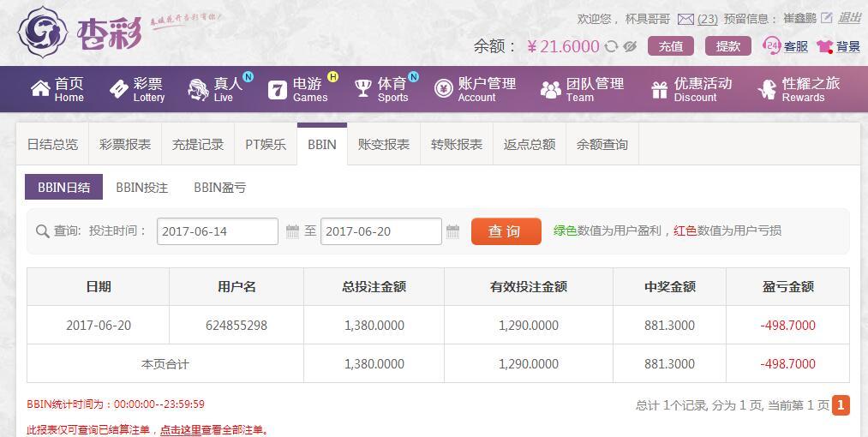Select the BBIN tab
868x437 pixels.
(x=322, y=145)
